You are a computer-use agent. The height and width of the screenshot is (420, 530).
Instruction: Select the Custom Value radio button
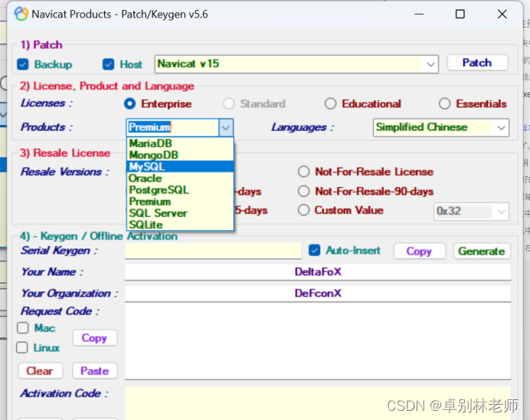pyautogui.click(x=303, y=210)
